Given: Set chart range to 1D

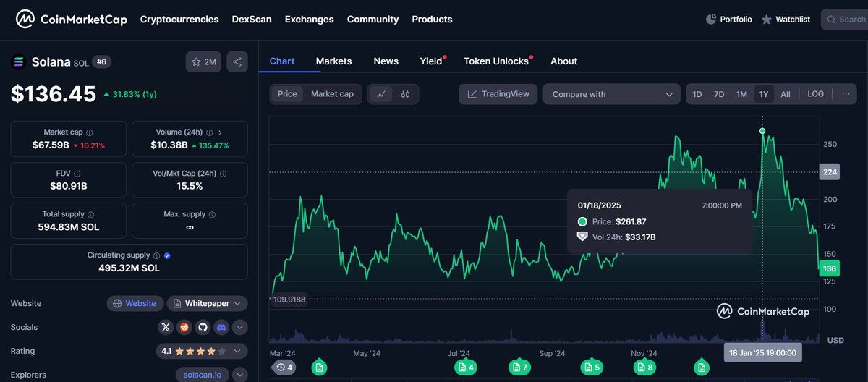Looking at the screenshot, I should pyautogui.click(x=697, y=94).
